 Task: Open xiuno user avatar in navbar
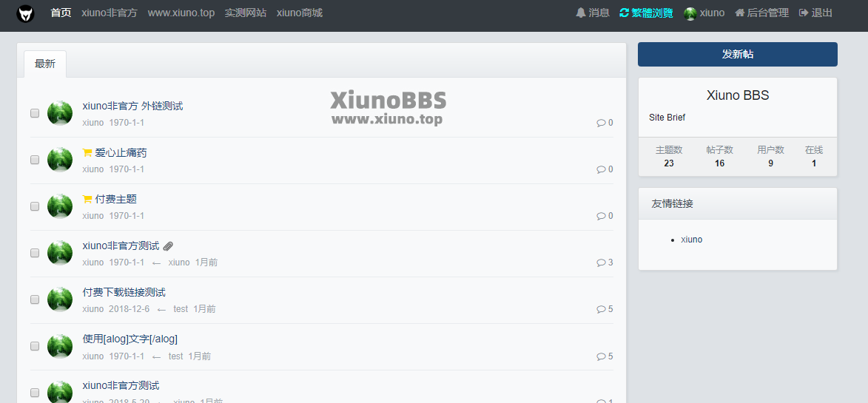tap(690, 13)
